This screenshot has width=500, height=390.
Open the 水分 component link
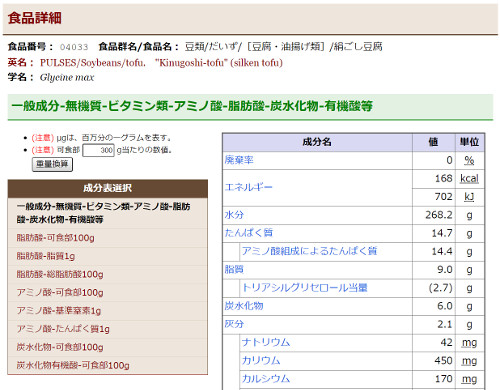(x=234, y=215)
